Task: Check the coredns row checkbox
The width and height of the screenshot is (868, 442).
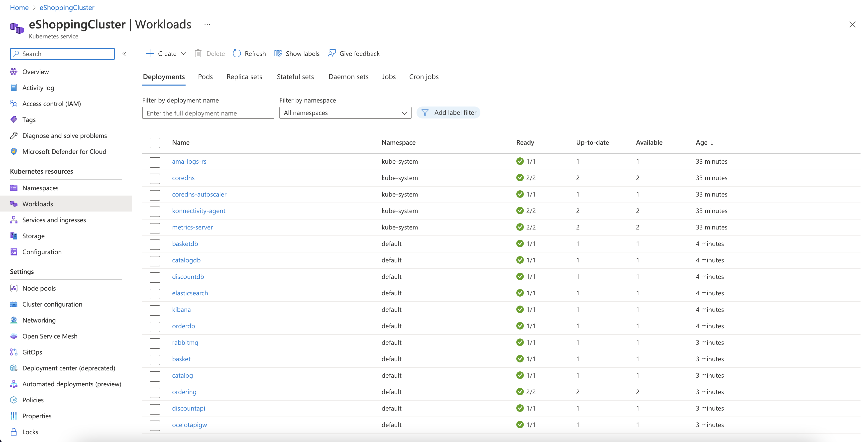Action: click(155, 179)
